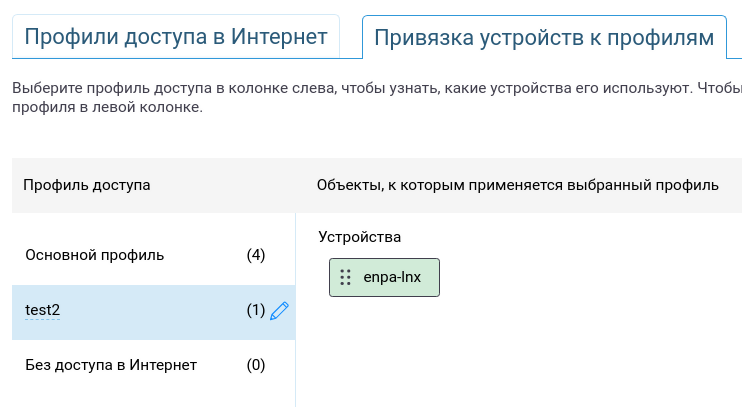Image resolution: width=742 pixels, height=407 pixels.
Task: Click the drag handle dots on enpa-lnx
Action: coord(345,277)
